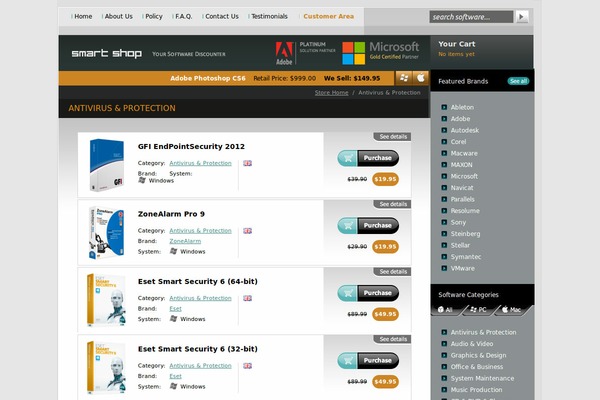This screenshot has height=400, width=600.
Task: Click the cart icon for Eset Smart Security 6 (64-bit)
Action: pyautogui.click(x=347, y=293)
